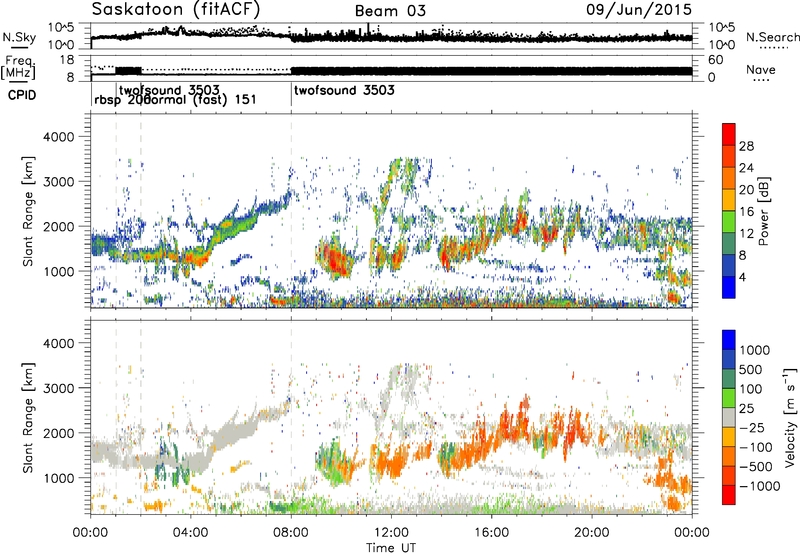Click the '4000' tick of the power panel
The image size is (800, 554).
pyautogui.click(x=58, y=137)
